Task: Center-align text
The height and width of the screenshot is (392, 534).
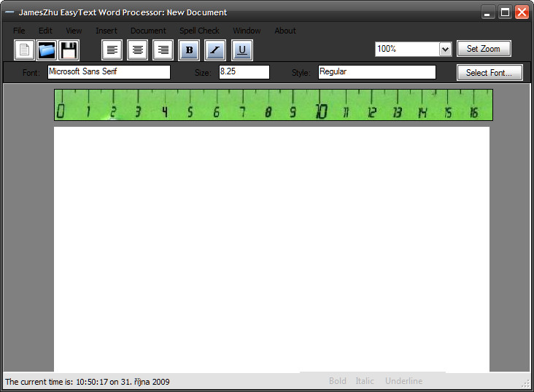Action: [137, 50]
